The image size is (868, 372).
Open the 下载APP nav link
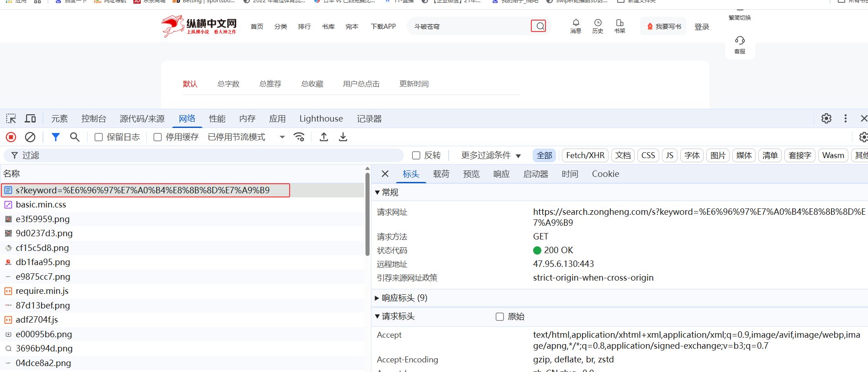[x=383, y=27]
